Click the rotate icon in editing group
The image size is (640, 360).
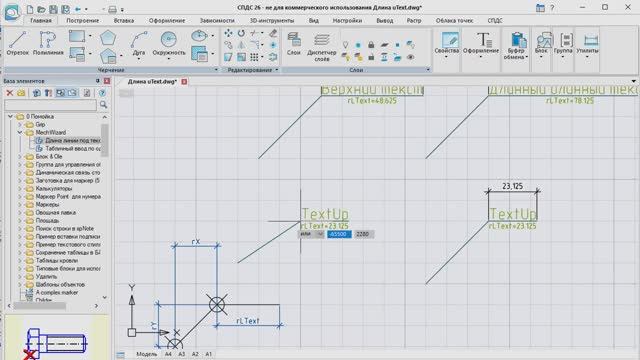coord(241,33)
